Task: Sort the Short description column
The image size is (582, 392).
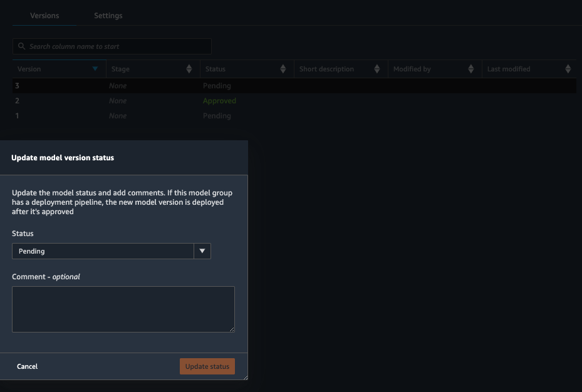Action: pos(377,69)
